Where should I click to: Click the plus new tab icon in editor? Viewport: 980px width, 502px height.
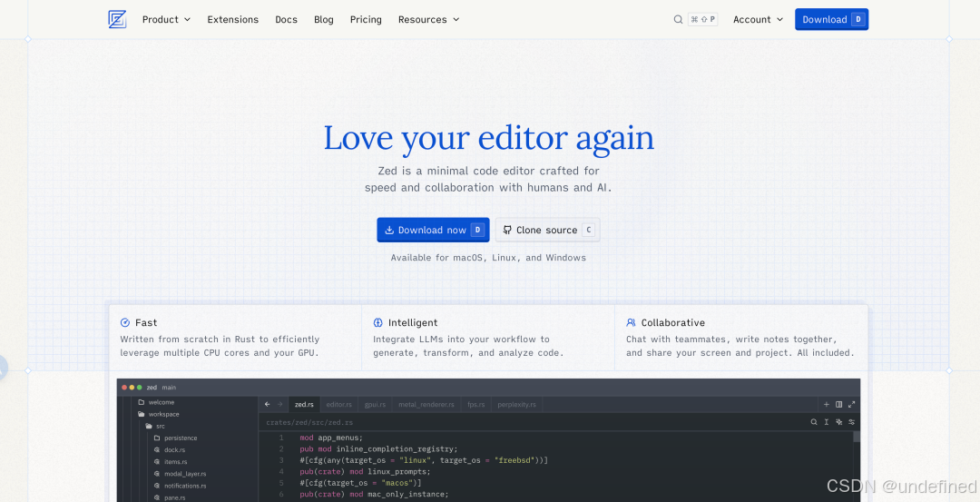[827, 405]
